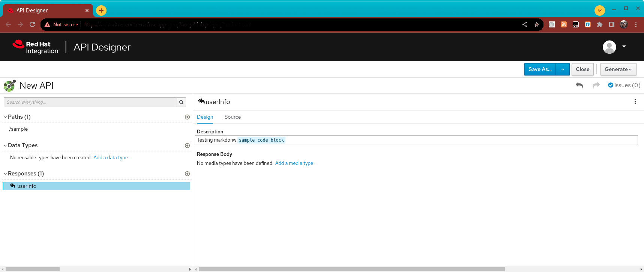Bookmark page with the star icon
Viewport: 644px width, 272px height.
point(537,24)
